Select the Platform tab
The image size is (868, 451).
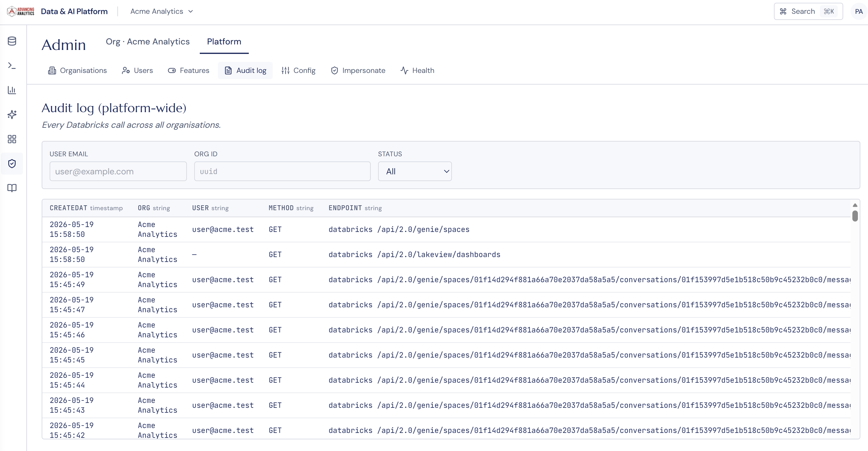(224, 41)
